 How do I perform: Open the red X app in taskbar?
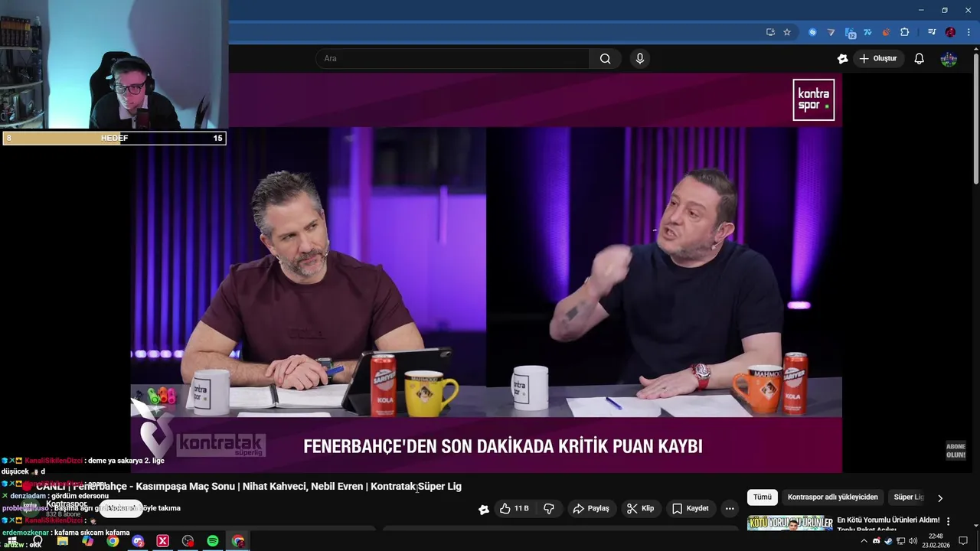[x=162, y=541]
